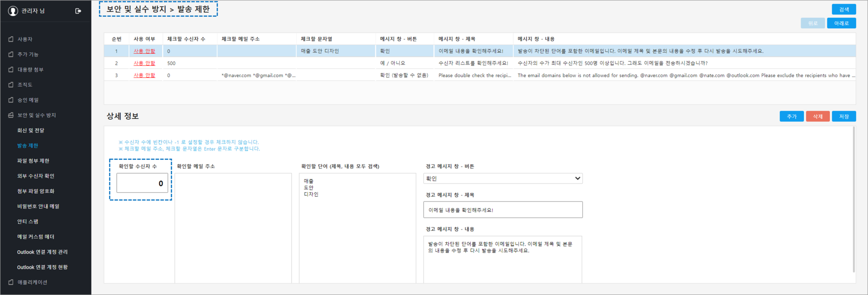Collapse the 보안 및 실수 방지 menu section

click(36, 115)
